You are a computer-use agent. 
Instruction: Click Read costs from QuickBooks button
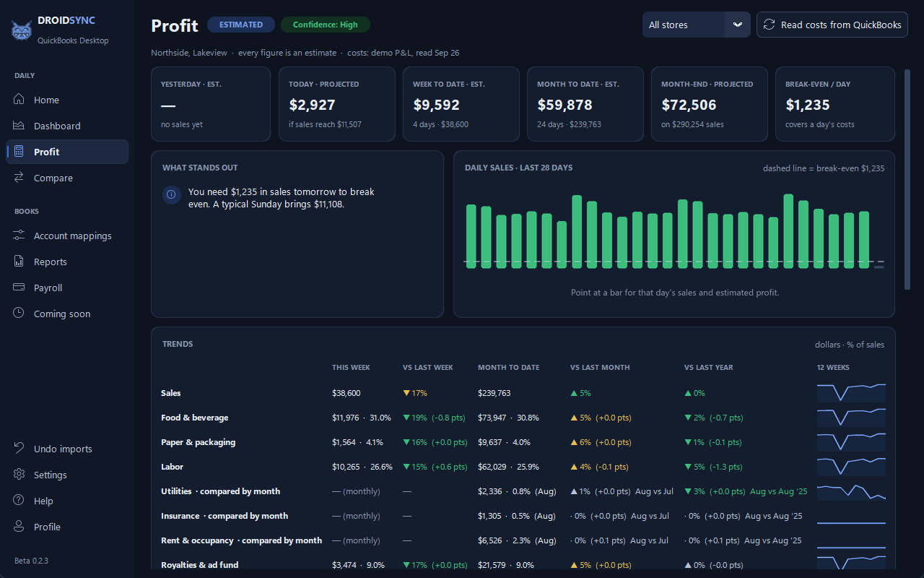pyautogui.click(x=832, y=25)
